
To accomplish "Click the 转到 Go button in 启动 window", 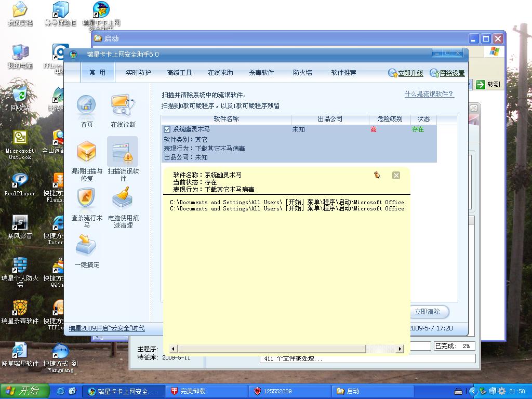I will coord(488,85).
